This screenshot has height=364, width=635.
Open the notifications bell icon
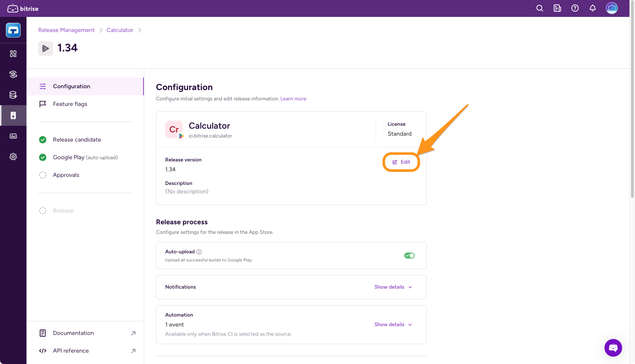click(x=593, y=8)
